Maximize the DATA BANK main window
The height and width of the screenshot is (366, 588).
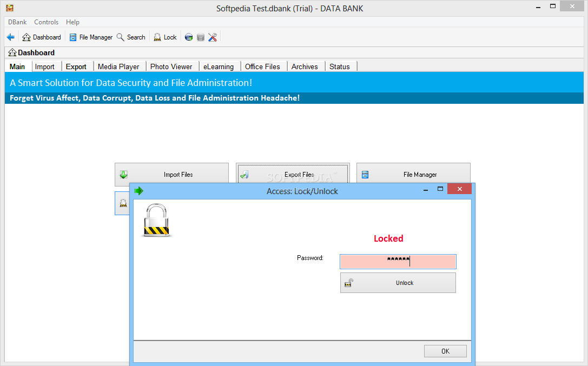point(553,6)
